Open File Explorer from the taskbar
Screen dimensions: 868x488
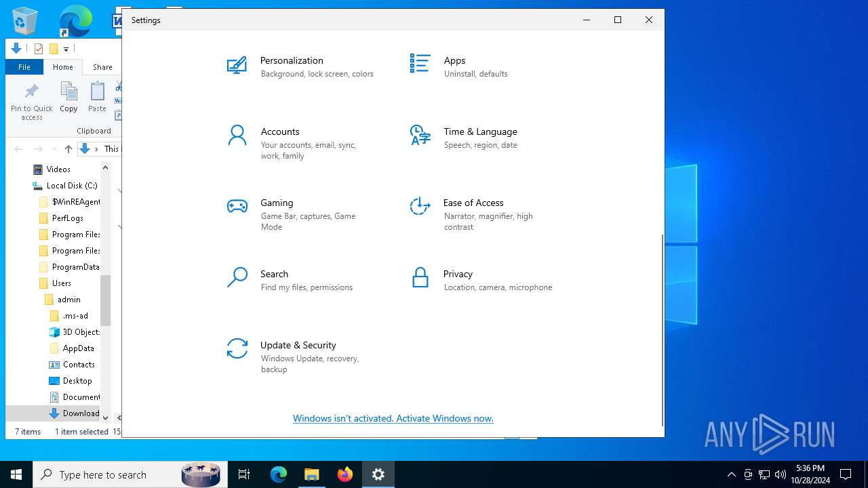pyautogui.click(x=311, y=474)
